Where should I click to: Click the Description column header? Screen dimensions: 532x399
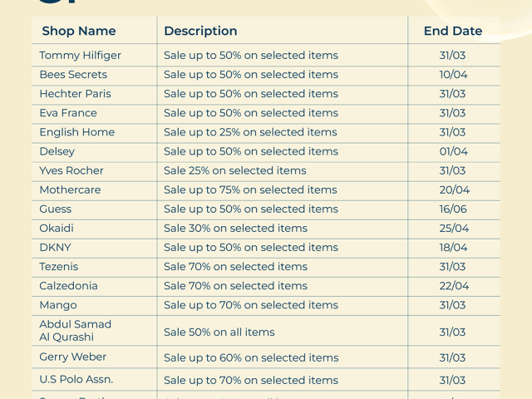click(x=200, y=31)
